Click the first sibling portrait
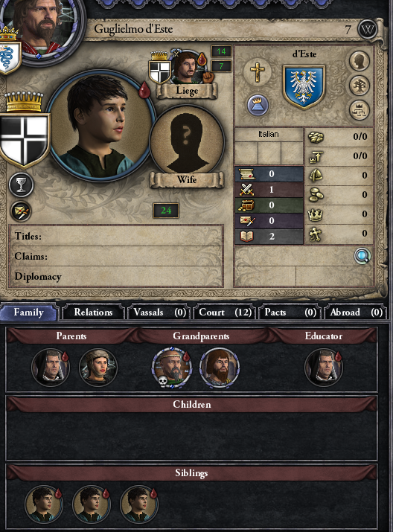 [x=43, y=504]
